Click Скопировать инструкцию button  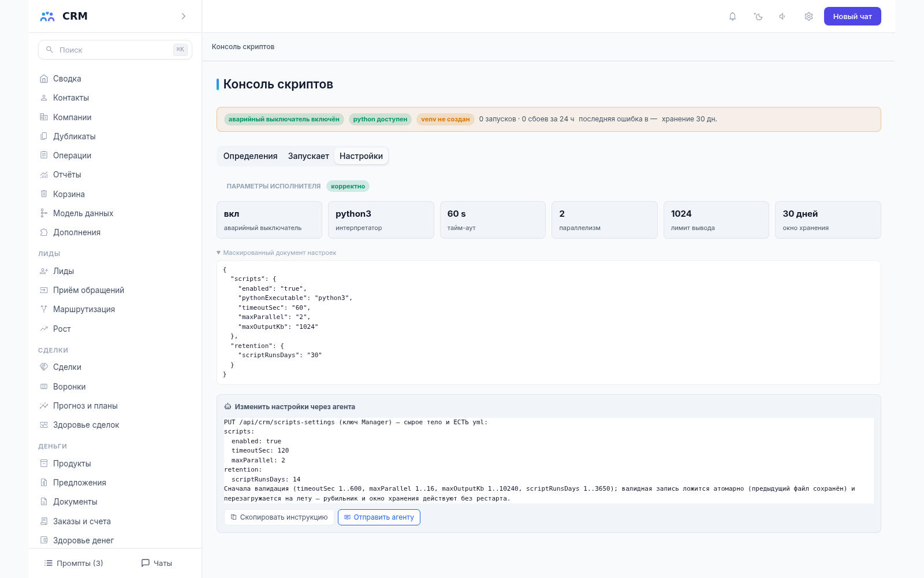point(279,517)
